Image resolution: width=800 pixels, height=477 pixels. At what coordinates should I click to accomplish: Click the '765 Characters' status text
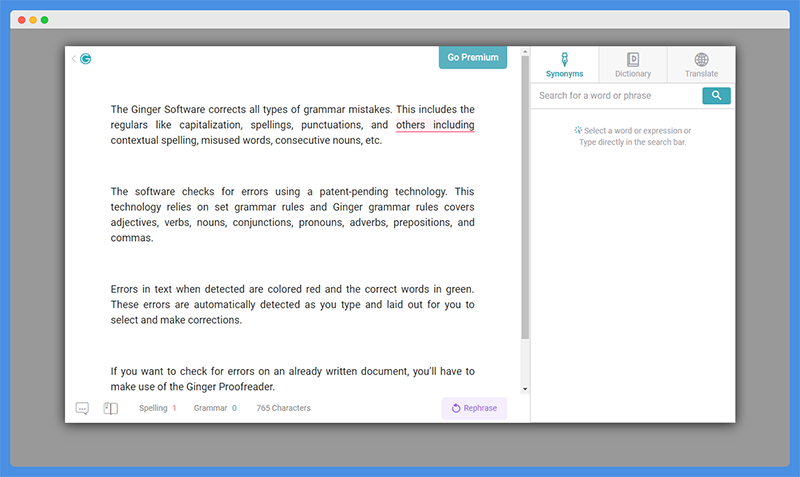click(x=283, y=408)
